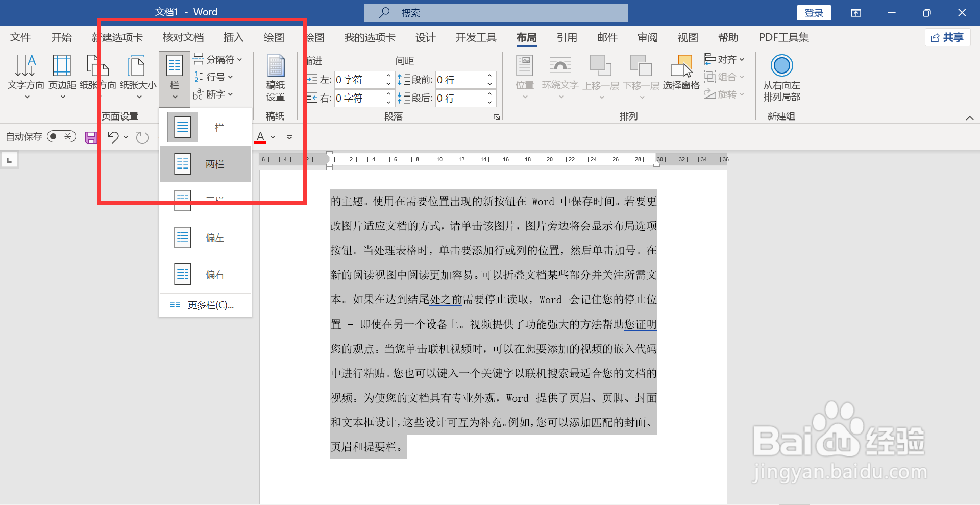Open the Group (组合) dropdown
980x505 pixels.
pos(724,77)
